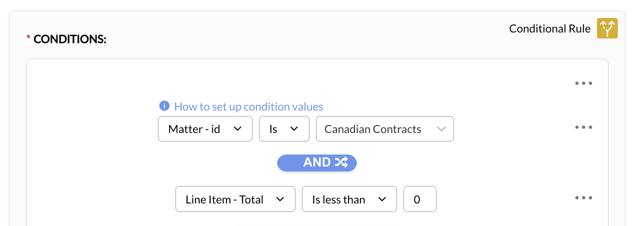Click the chevron arrow in "Is less than" field
644x226 pixels.
coord(382,199)
